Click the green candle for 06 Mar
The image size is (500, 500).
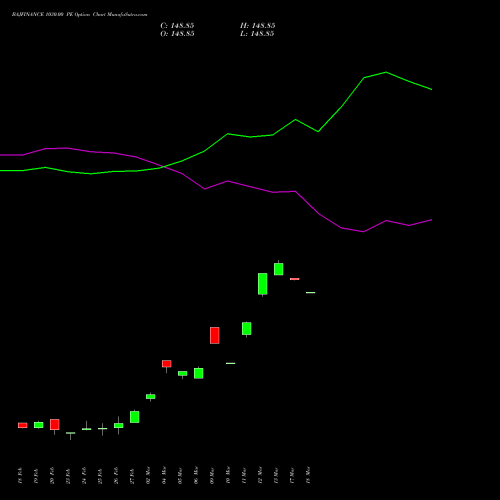click(x=199, y=373)
